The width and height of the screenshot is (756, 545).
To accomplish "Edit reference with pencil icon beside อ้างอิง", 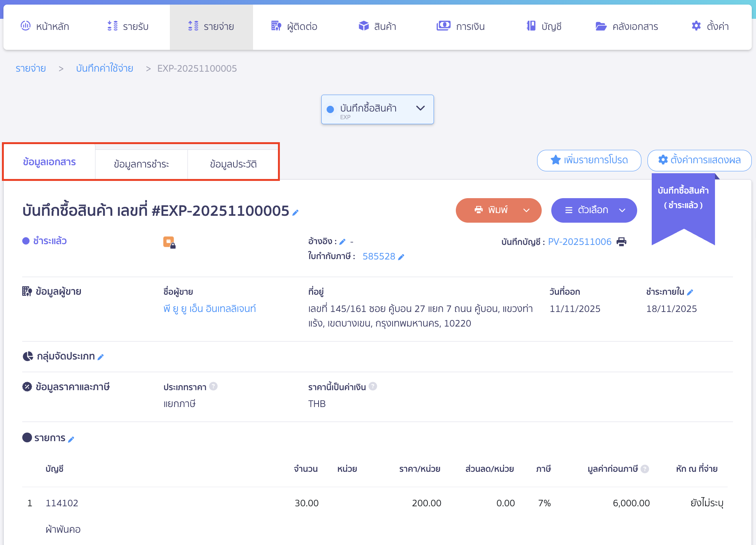I will [x=342, y=242].
